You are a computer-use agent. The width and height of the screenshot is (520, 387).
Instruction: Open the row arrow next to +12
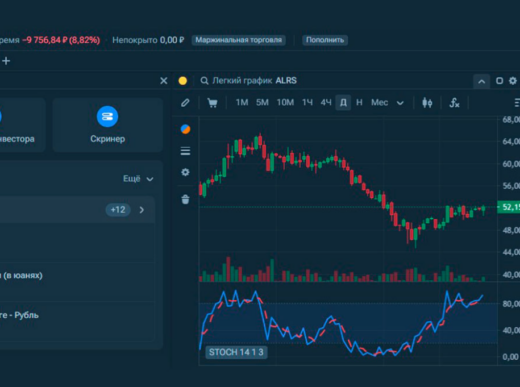pyautogui.click(x=142, y=210)
